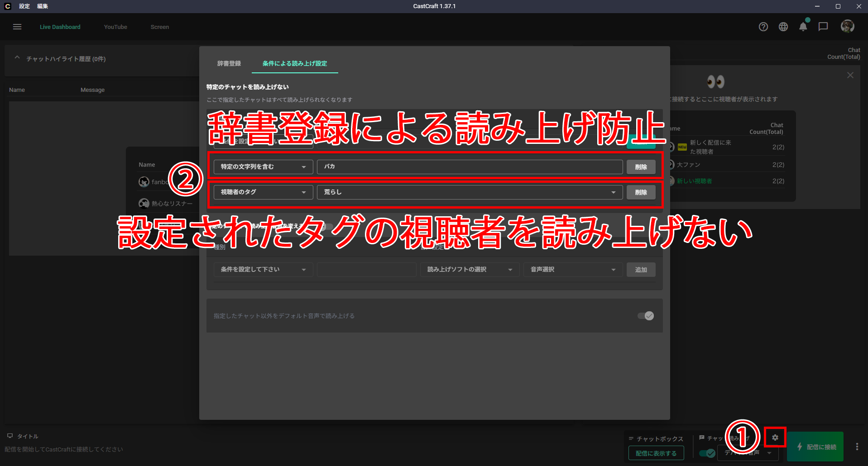Minimize the CastCraft window
The width and height of the screenshot is (868, 466).
[x=817, y=6]
